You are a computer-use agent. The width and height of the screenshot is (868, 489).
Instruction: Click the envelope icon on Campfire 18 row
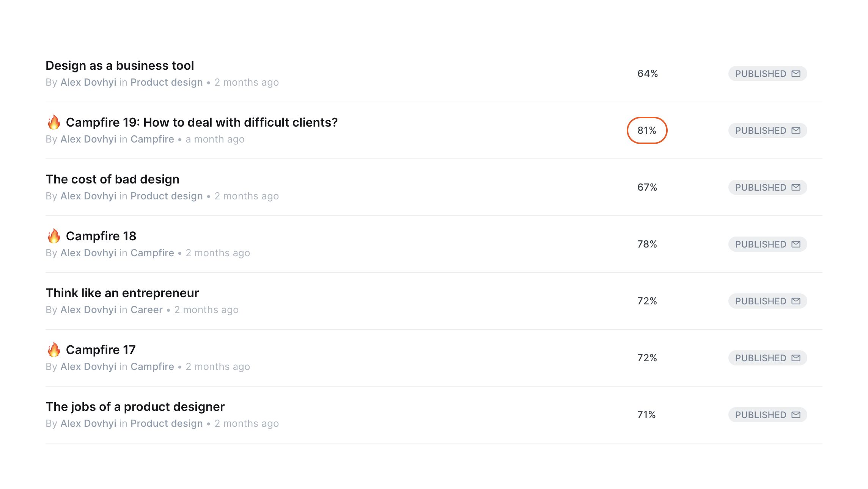[796, 244]
